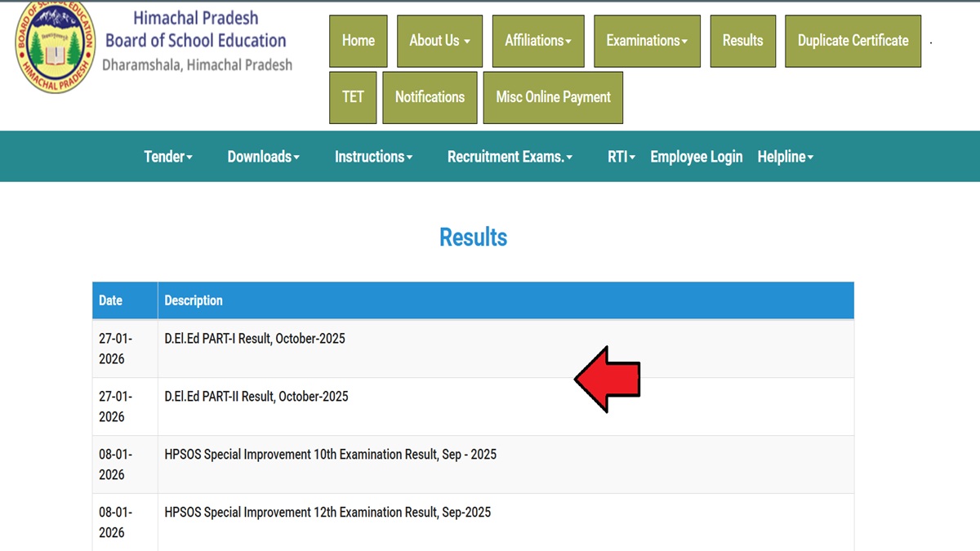Open the Duplicate Certificate section

(852, 41)
